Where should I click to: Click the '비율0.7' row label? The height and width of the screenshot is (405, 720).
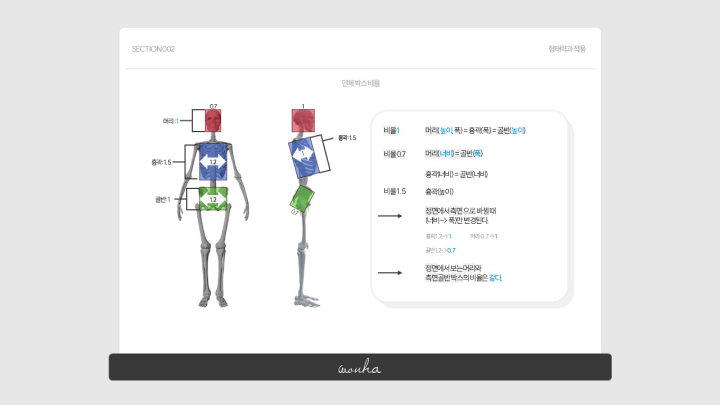pyautogui.click(x=394, y=154)
